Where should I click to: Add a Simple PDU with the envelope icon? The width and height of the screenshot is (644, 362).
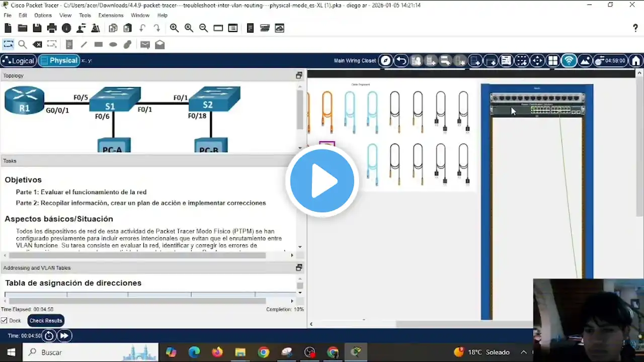pos(145,44)
